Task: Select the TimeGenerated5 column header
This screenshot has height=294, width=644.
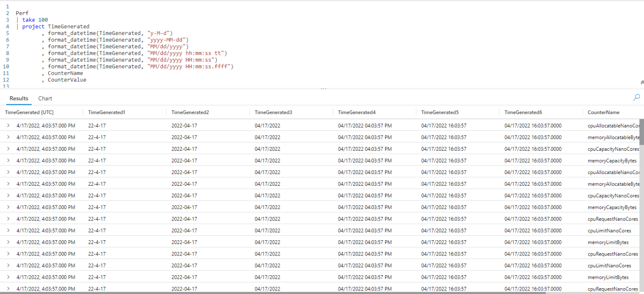Action: (x=440, y=112)
